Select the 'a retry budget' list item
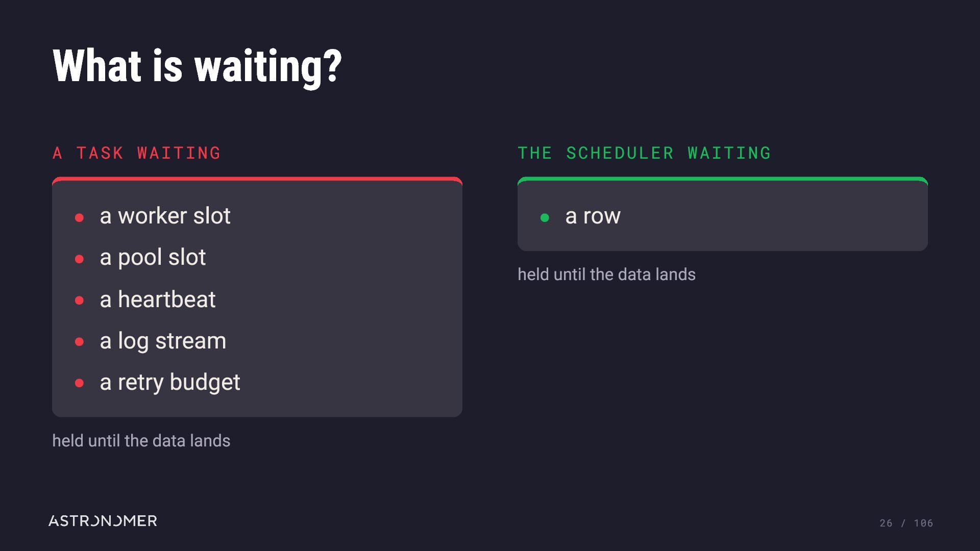Viewport: 980px width, 551px height. [x=170, y=382]
